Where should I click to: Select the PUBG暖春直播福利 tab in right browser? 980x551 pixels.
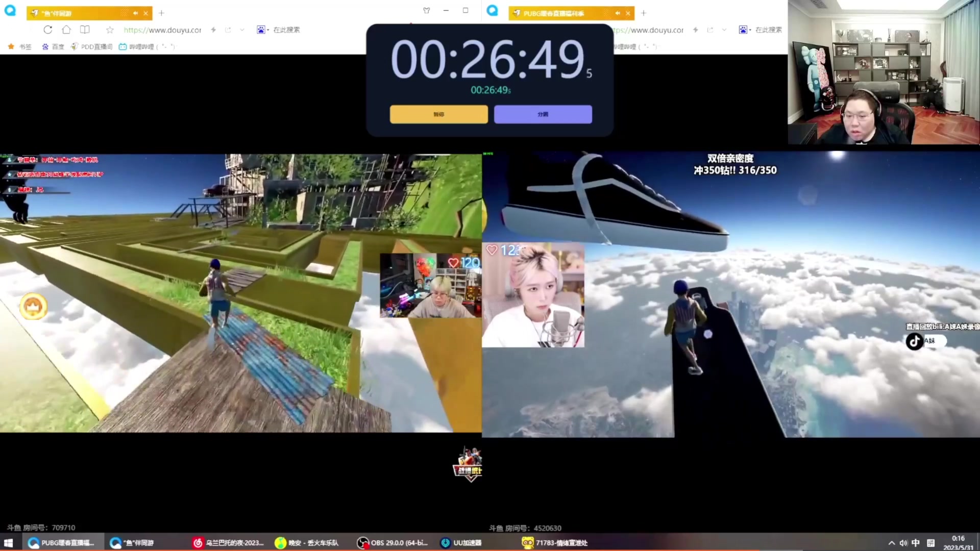point(572,13)
